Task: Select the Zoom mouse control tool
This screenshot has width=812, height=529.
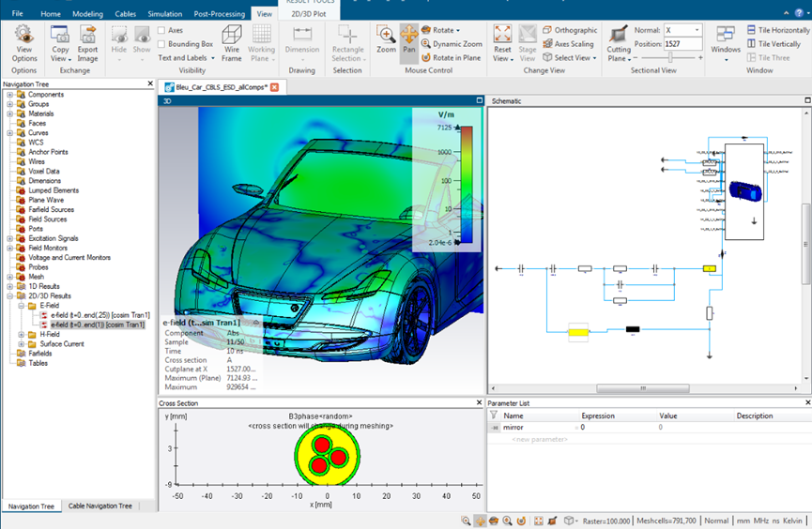Action: point(386,39)
